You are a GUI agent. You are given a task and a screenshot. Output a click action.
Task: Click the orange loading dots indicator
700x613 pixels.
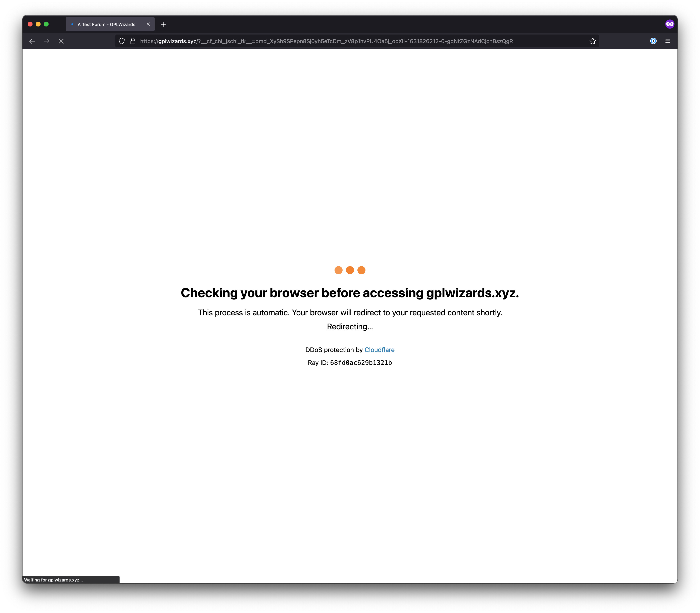[350, 270]
